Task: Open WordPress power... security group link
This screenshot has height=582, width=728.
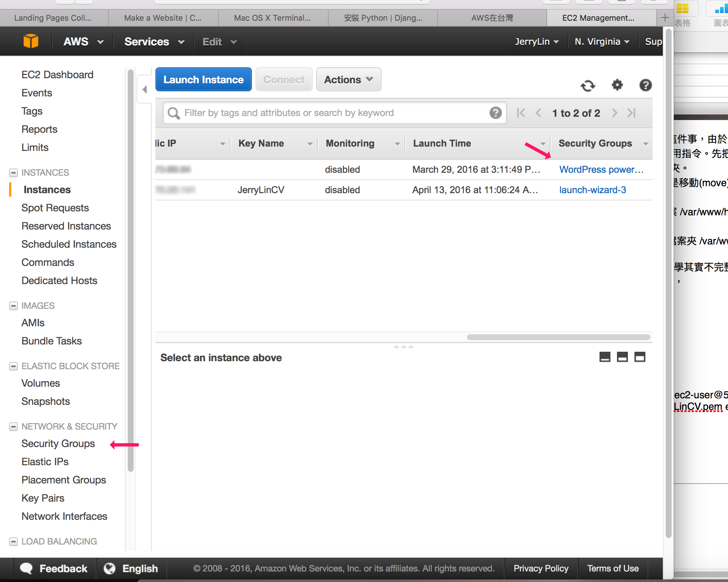Action: tap(601, 170)
